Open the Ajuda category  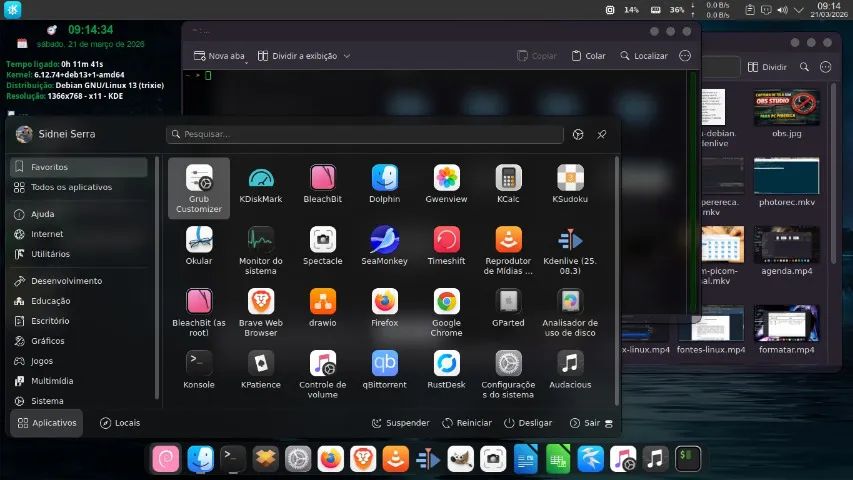point(79,214)
